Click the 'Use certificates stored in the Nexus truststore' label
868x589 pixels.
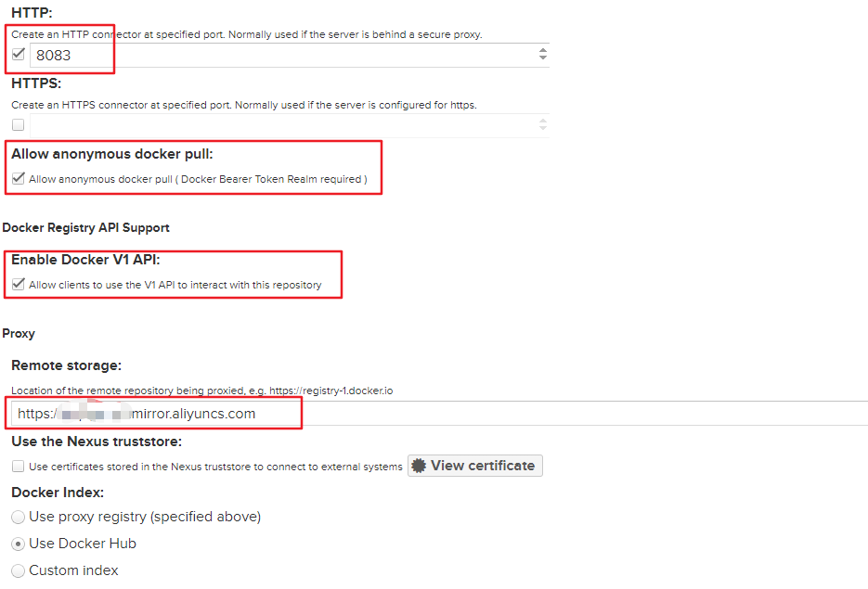tap(215, 467)
